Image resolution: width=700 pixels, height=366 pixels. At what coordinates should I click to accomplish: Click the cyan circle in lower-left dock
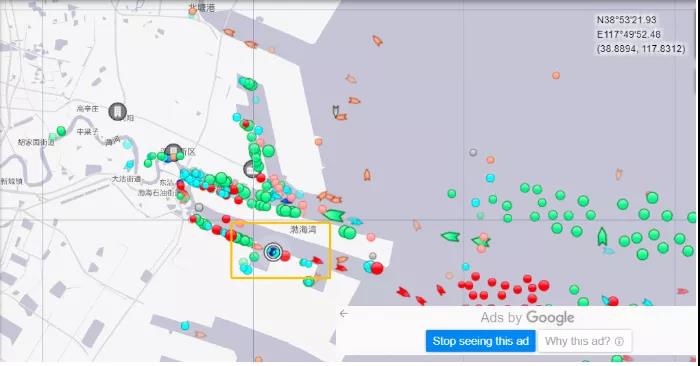point(185,326)
